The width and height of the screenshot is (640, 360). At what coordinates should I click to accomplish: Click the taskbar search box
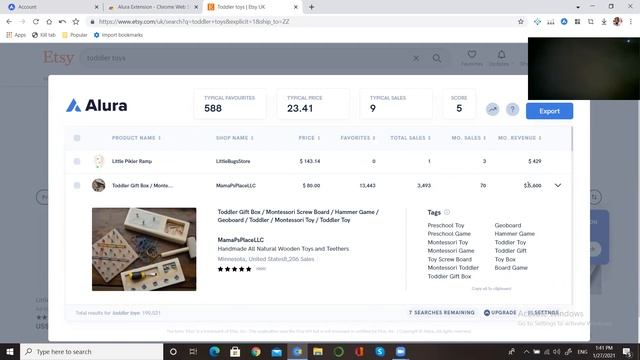[92, 351]
